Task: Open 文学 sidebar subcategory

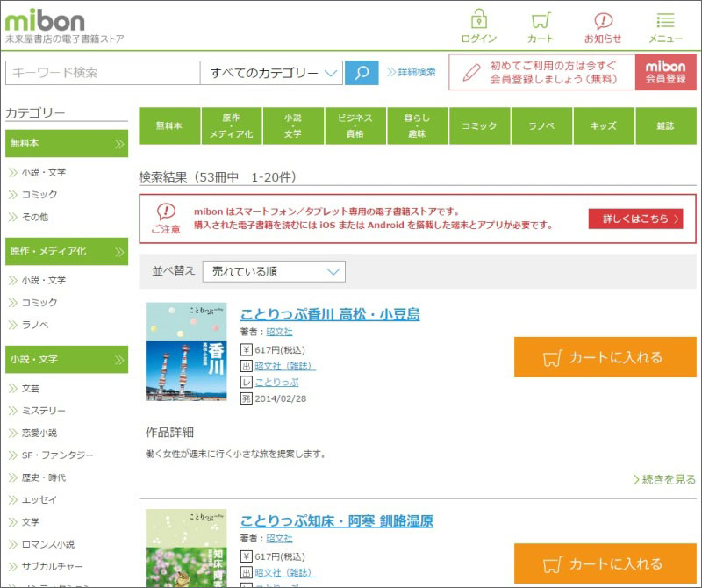Action: pos(31,522)
